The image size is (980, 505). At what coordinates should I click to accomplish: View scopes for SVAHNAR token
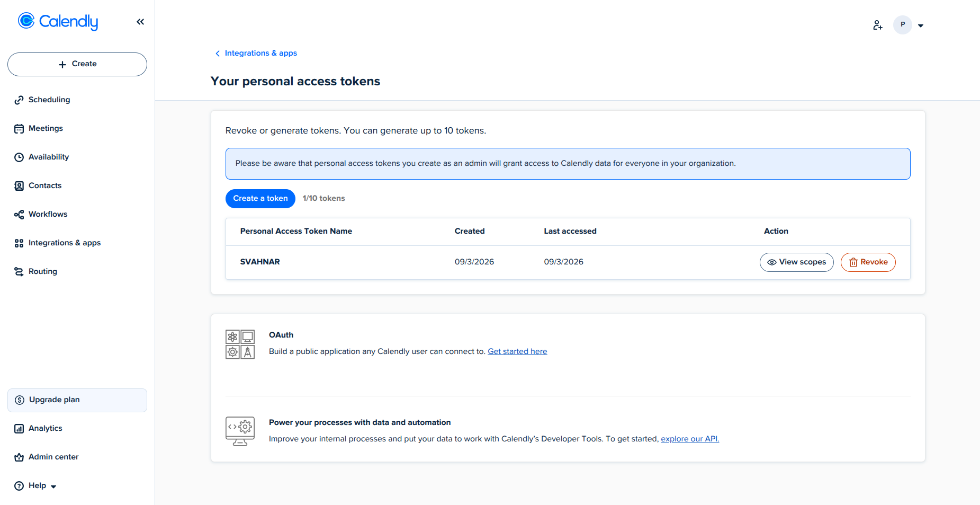[797, 262]
